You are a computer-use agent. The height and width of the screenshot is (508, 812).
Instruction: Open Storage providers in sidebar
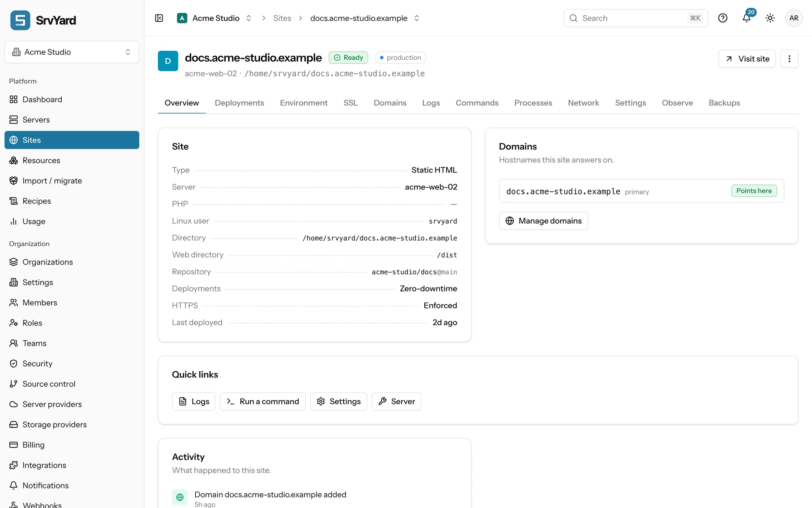point(72,425)
